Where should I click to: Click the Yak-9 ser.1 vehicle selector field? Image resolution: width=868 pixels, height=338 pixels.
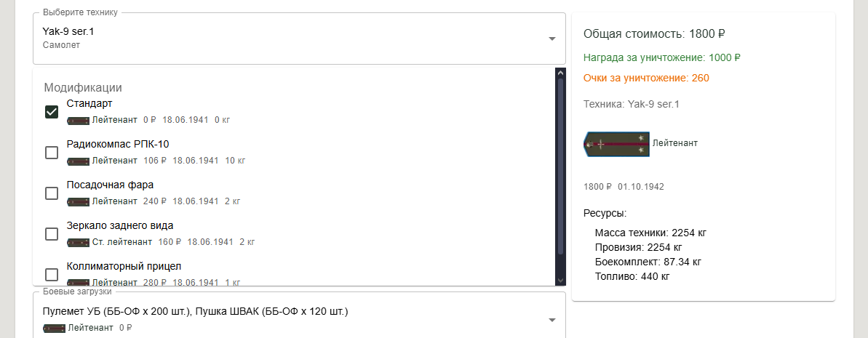291,39
